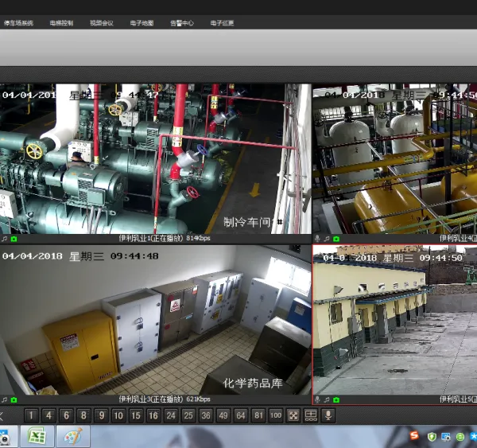Switch to 81-window layout
Image resolution: width=477 pixels, height=448 pixels.
coord(258,415)
